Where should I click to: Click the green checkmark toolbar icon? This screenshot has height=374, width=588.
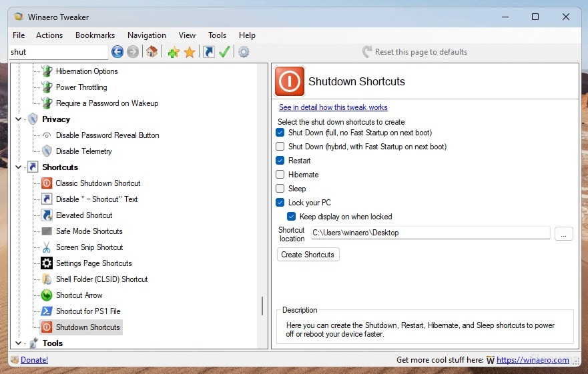coord(225,52)
